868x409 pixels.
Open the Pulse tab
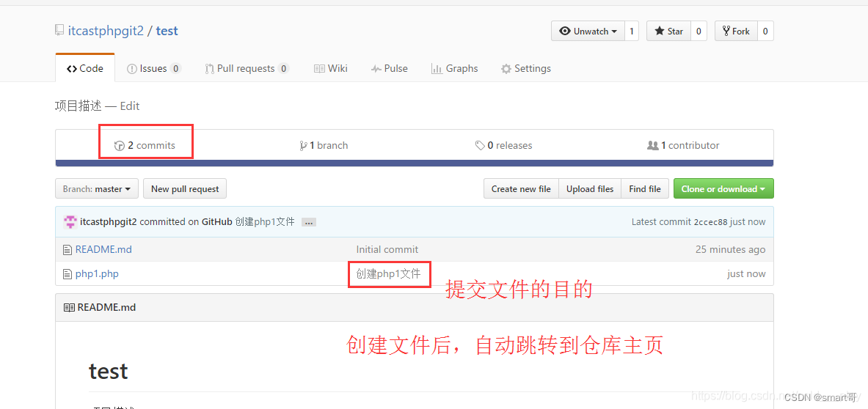(x=389, y=69)
